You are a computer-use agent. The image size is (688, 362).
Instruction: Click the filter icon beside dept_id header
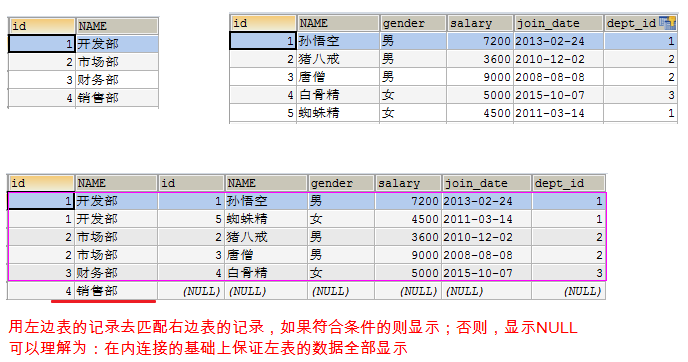pyautogui.click(x=667, y=22)
